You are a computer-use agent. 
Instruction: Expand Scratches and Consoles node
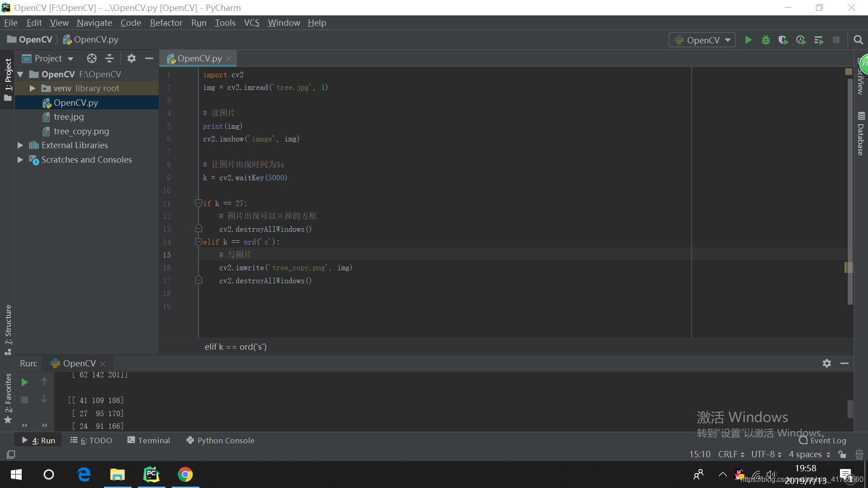[x=20, y=160]
